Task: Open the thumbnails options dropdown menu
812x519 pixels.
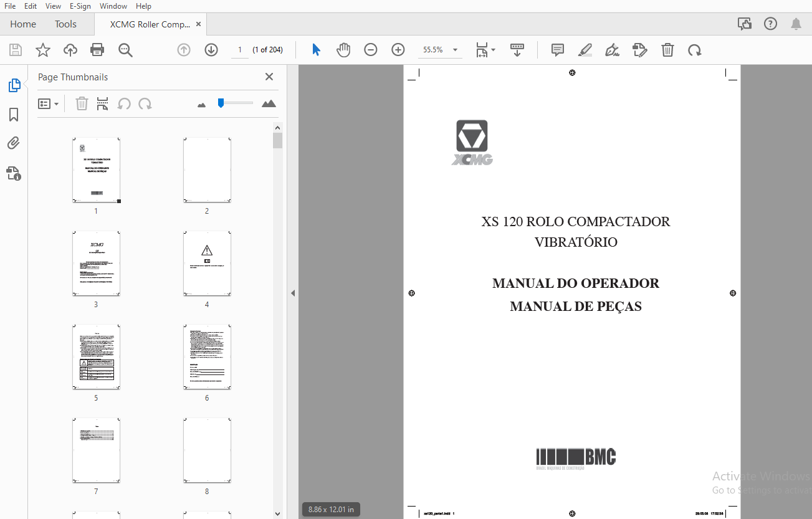Action: [49, 103]
